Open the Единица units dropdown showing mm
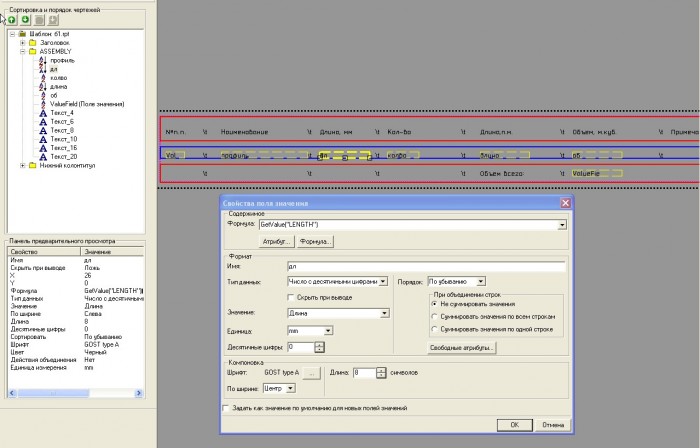The height and width of the screenshot is (448, 700). click(x=328, y=331)
